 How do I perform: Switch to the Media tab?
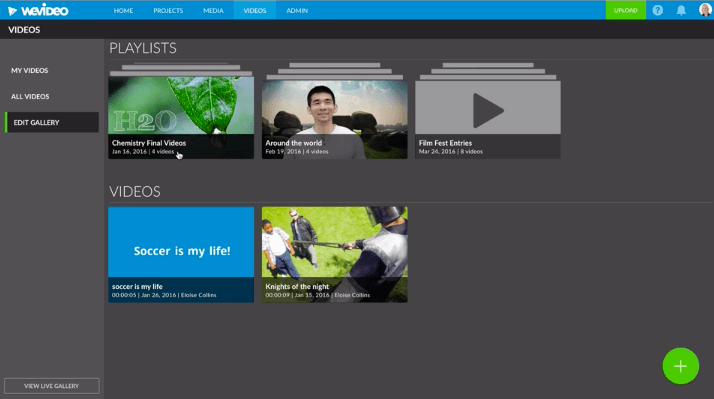pos(213,10)
